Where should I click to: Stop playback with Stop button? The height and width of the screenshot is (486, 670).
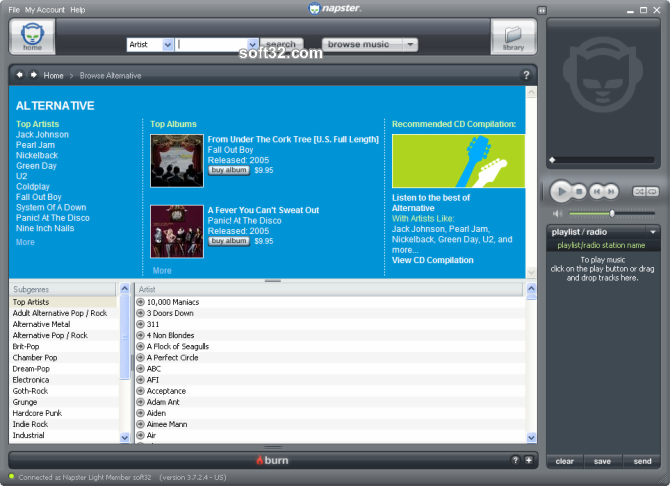579,191
